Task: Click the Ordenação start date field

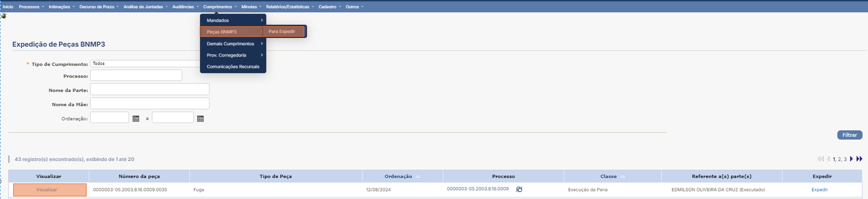Action: pos(109,118)
